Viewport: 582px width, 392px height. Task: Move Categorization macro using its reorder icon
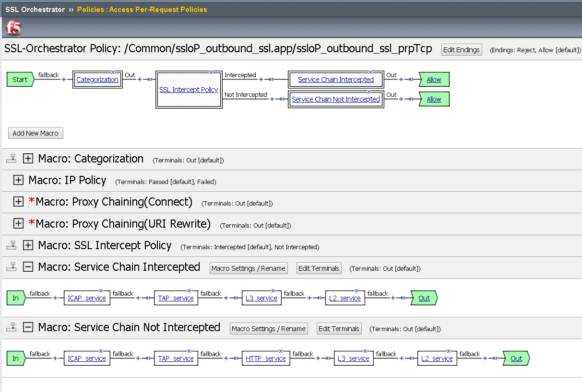pyautogui.click(x=11, y=159)
